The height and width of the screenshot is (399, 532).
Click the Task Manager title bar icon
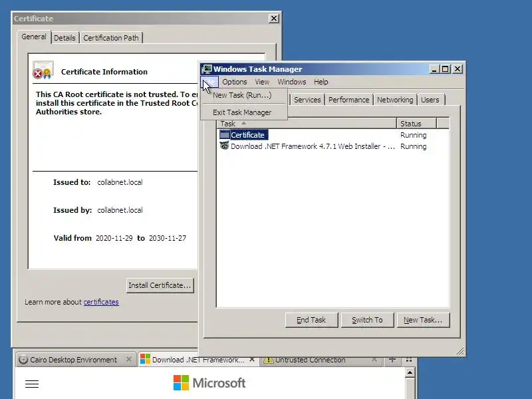[207, 69]
